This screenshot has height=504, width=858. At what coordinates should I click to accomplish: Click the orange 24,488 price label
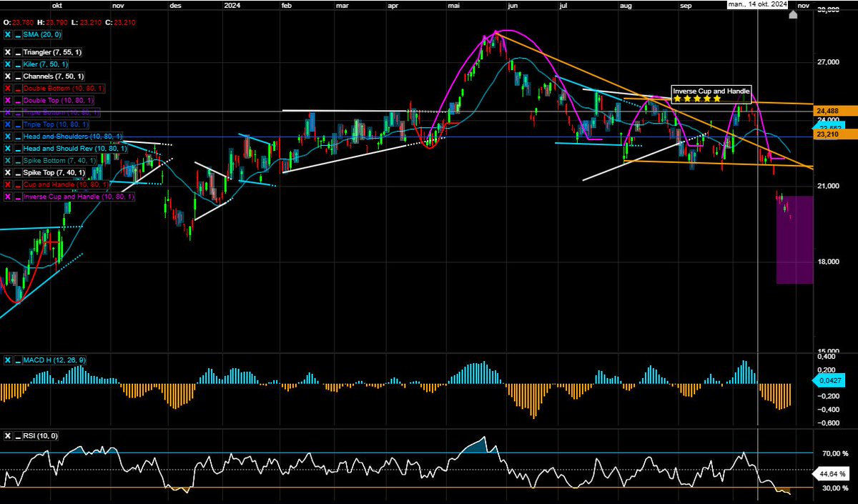pos(837,111)
